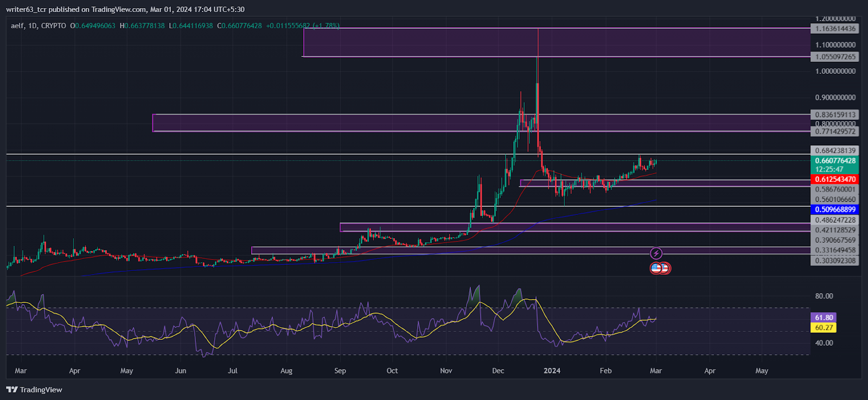This screenshot has height=400, width=868.
Task: Click the 1.100000000 price scale value
Action: tap(835, 45)
